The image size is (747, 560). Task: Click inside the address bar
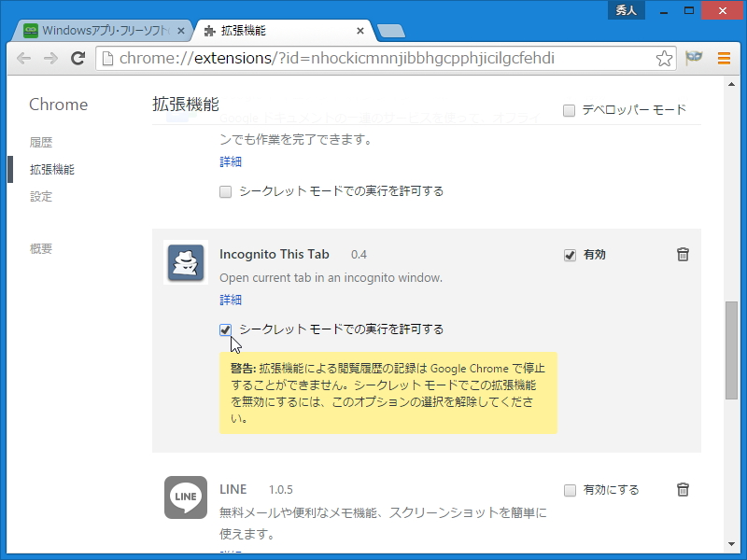click(x=373, y=58)
